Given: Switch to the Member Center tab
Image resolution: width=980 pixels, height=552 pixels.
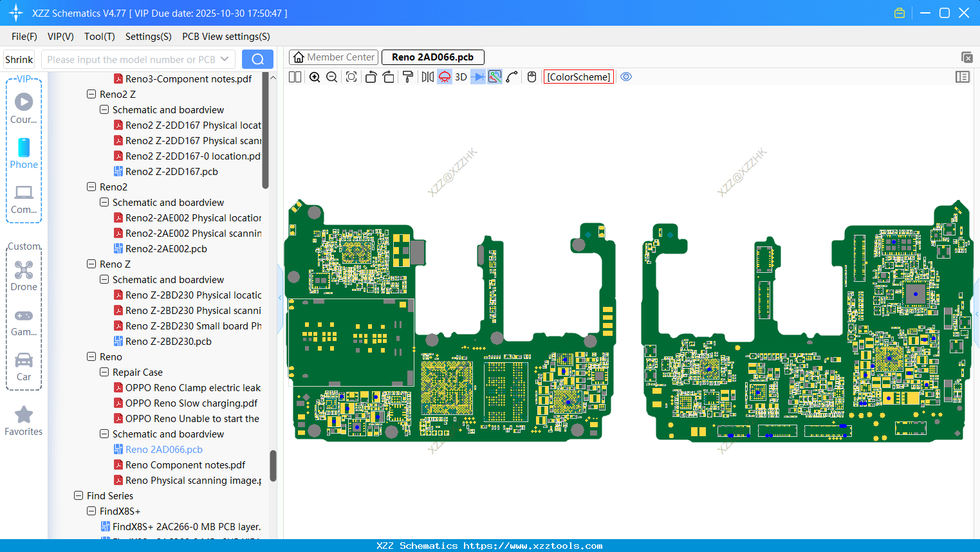Looking at the screenshot, I should 333,57.
